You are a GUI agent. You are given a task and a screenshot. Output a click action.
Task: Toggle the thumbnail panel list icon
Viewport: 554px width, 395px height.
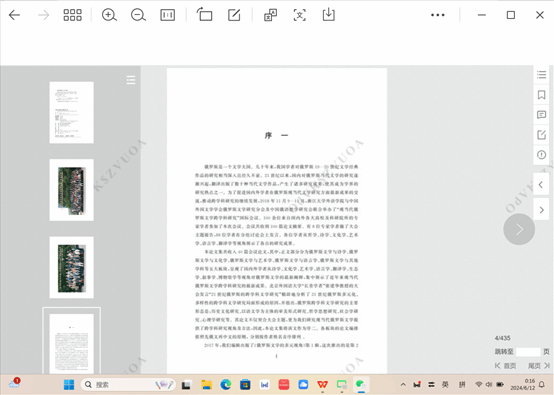[131, 80]
